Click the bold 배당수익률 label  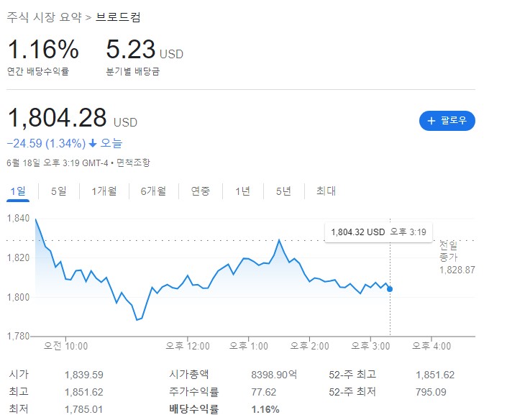[193, 409]
